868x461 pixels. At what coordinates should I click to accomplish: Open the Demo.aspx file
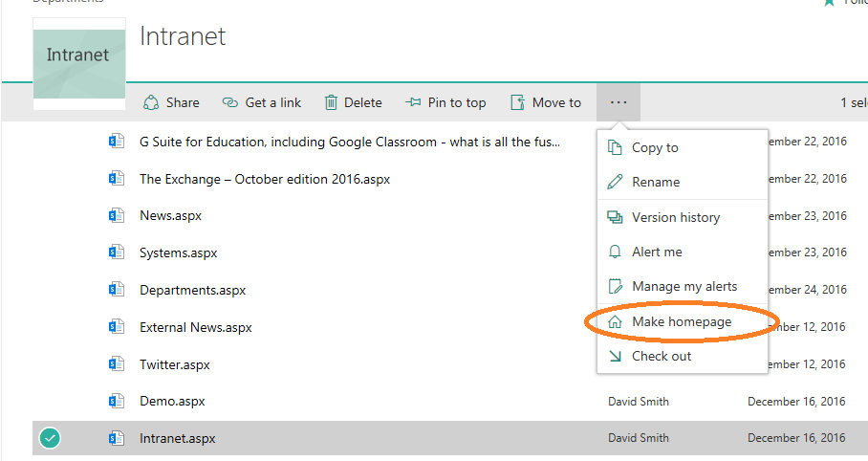coord(172,401)
